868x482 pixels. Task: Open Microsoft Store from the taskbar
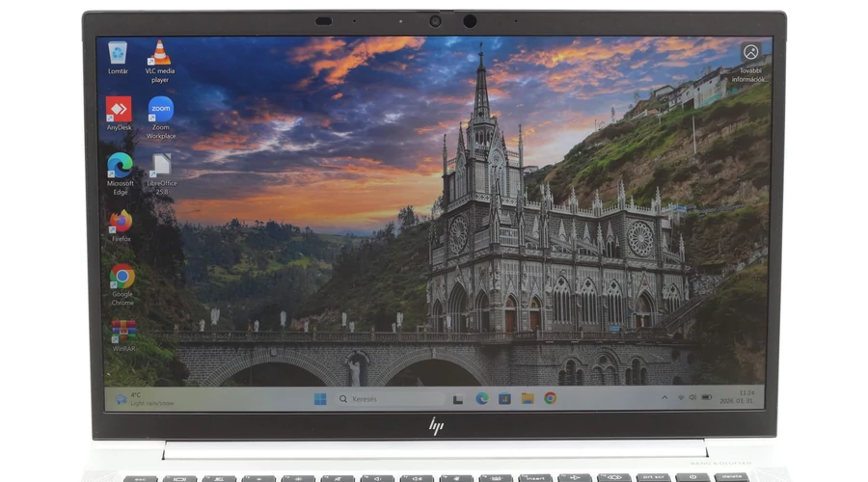coord(504,398)
